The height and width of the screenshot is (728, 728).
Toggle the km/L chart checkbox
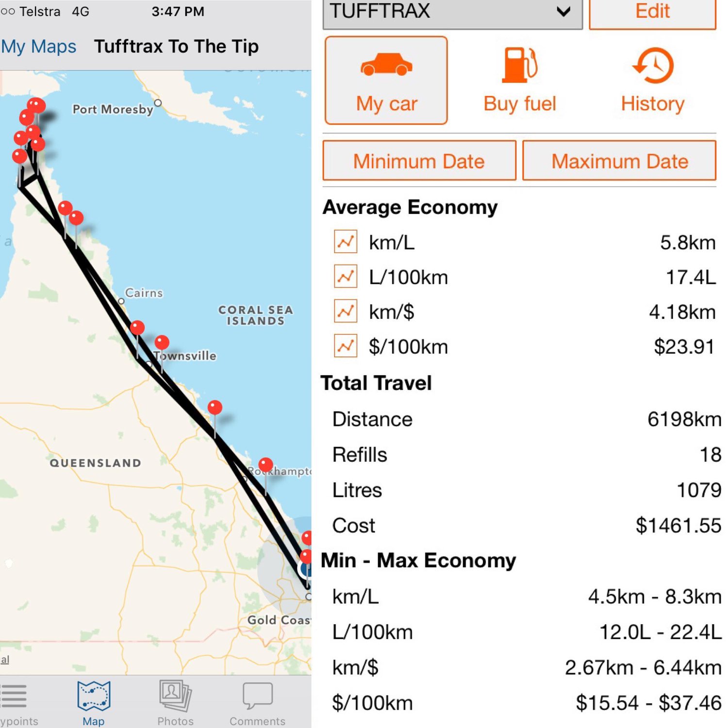(346, 242)
